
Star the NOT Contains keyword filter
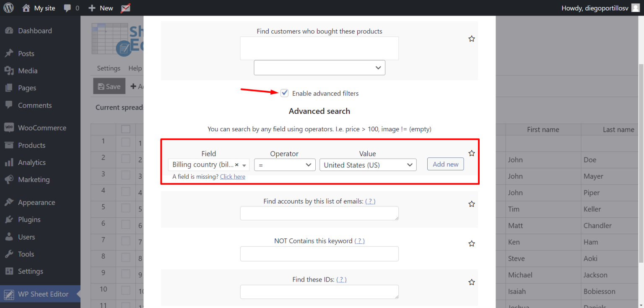472,243
